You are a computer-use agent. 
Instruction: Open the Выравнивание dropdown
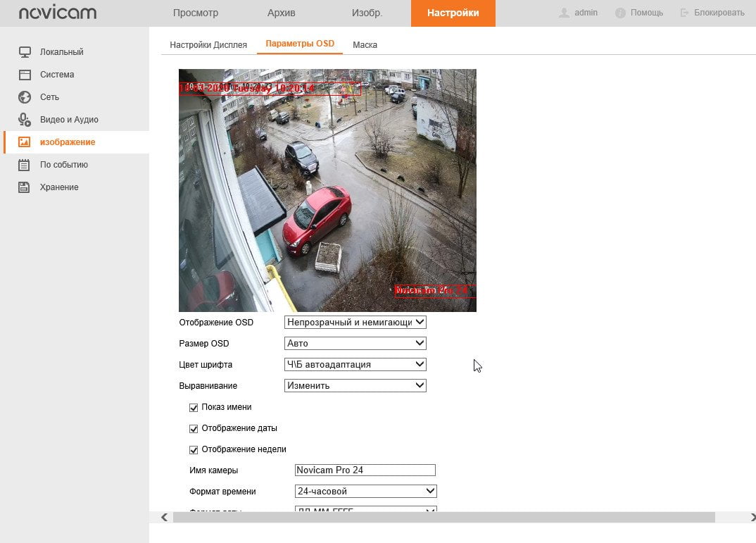pos(355,386)
